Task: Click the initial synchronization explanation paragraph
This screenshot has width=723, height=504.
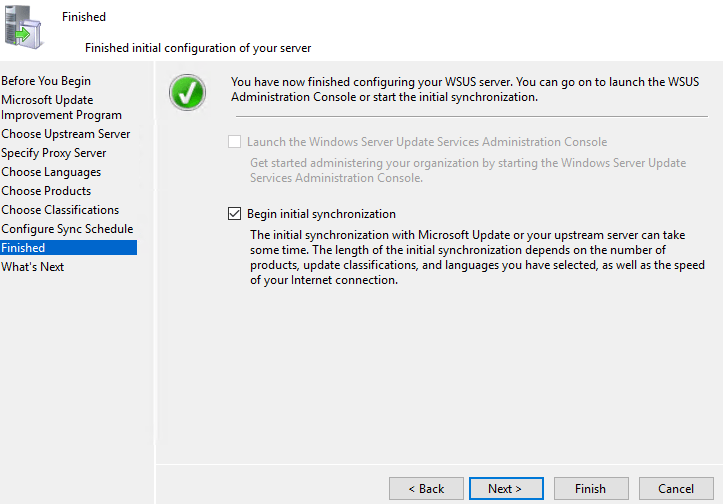Action: [477, 257]
